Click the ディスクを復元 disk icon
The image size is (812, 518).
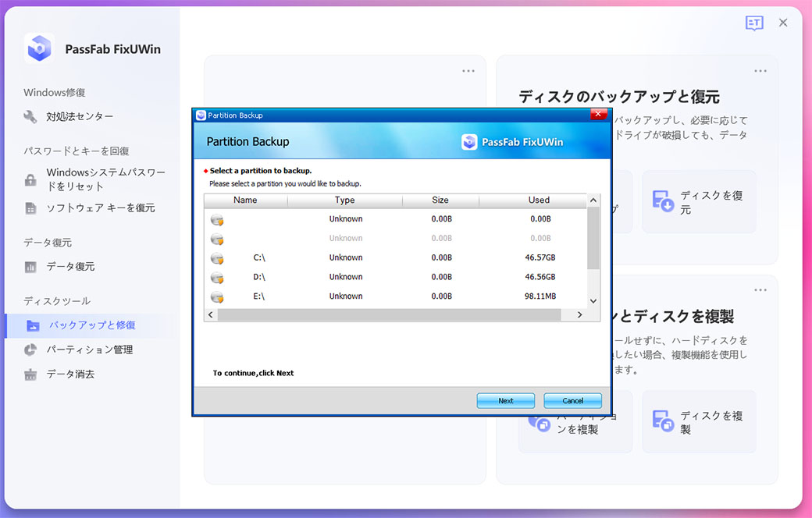[x=663, y=201]
